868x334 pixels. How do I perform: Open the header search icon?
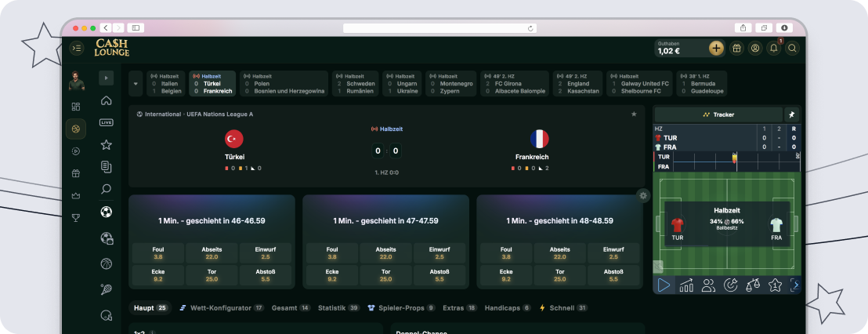tap(792, 48)
